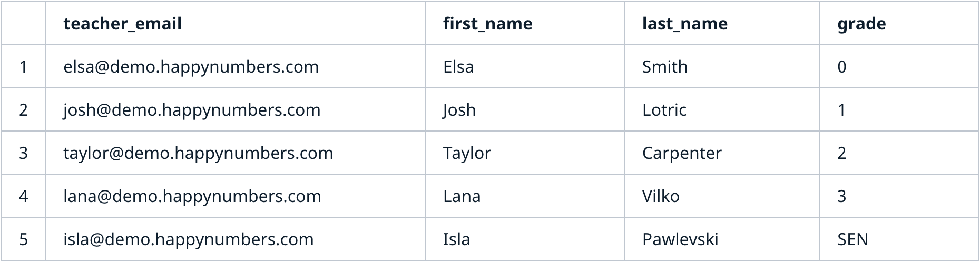Image resolution: width=980 pixels, height=262 pixels.
Task: Select row number 1
Action: click(x=23, y=67)
